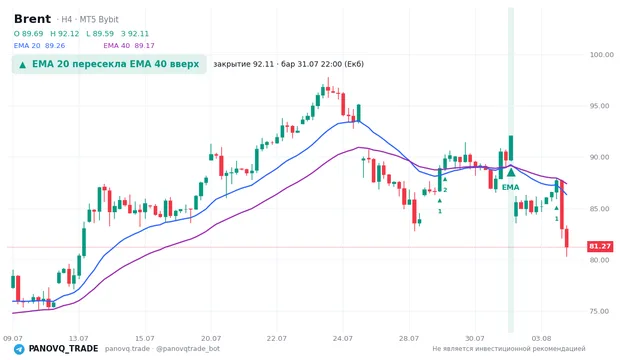Click the 'закрытие 92.11 · бар 31.07 22:00 (Екб)' text

click(289, 64)
